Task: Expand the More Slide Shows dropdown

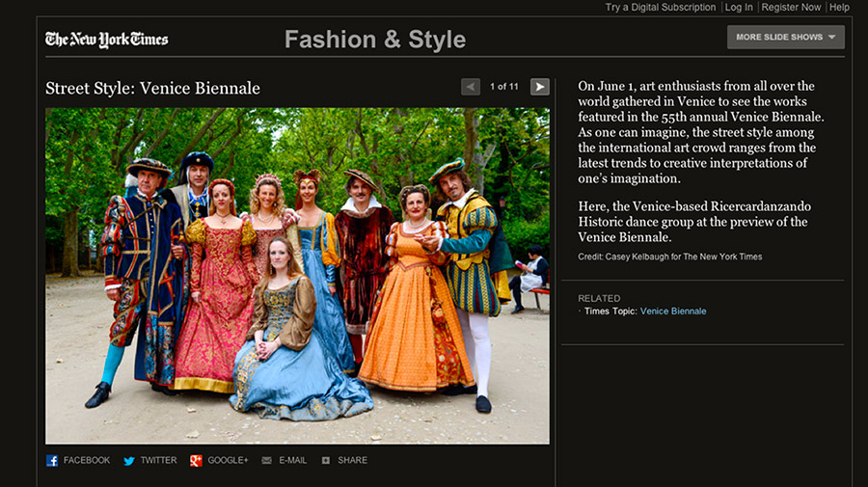Action: [785, 37]
